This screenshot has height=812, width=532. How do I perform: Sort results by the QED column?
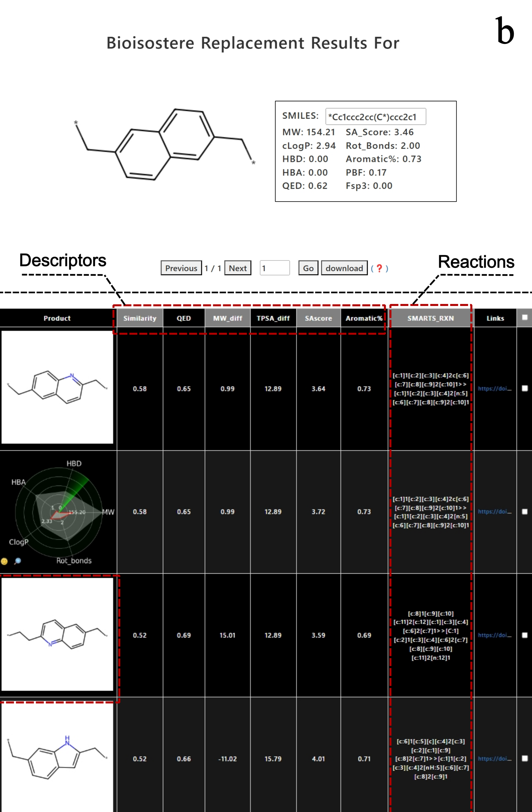[x=183, y=318]
